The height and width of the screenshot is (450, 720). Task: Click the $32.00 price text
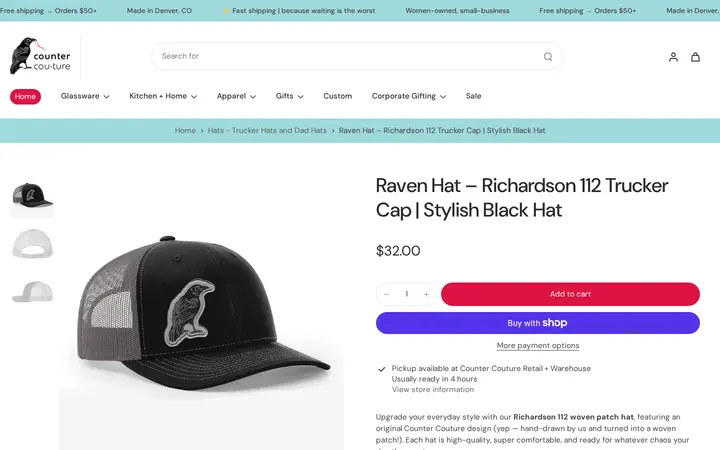[x=398, y=251]
